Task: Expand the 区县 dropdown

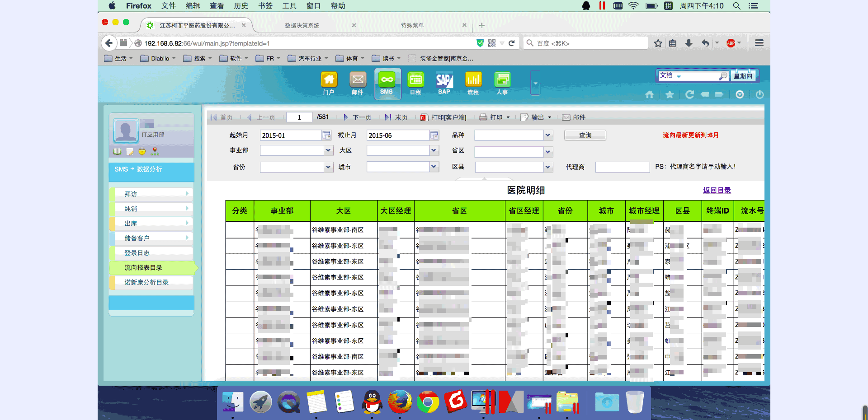Action: click(x=548, y=167)
